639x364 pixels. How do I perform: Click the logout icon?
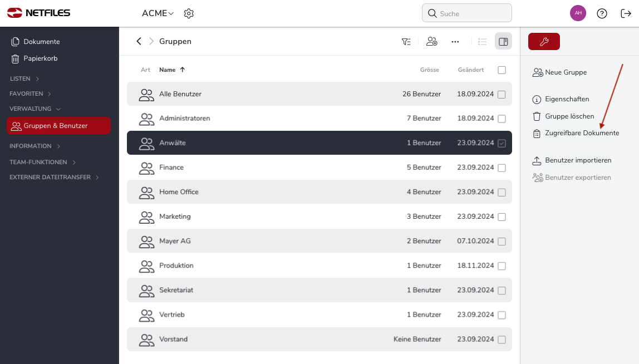pos(626,13)
